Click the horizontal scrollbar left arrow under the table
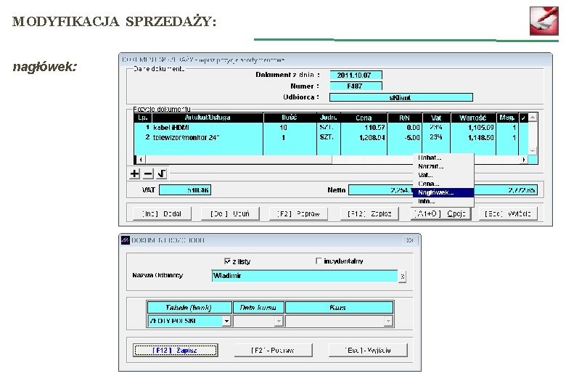This screenshot has height=392, width=566. 141,160
